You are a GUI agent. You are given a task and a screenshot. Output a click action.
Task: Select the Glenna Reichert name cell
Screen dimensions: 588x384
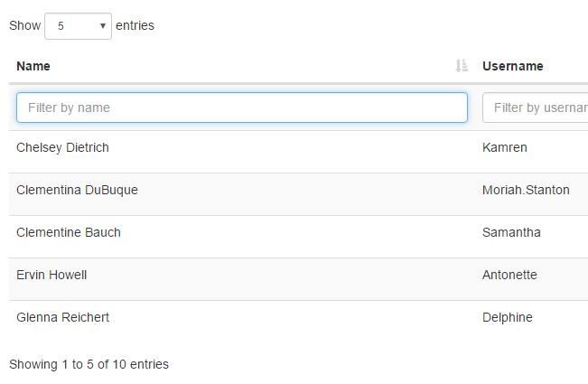point(63,317)
